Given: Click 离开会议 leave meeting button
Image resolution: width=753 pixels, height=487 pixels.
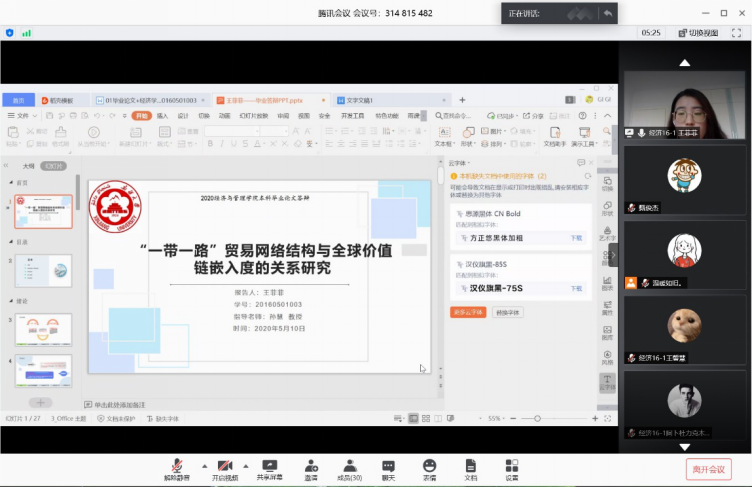Looking at the screenshot, I should point(708,469).
